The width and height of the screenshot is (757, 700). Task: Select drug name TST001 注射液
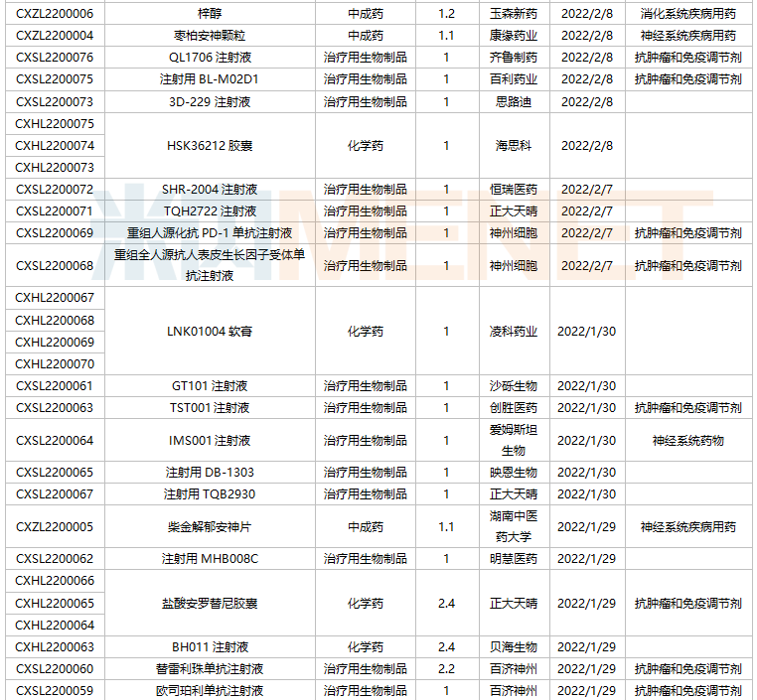[x=210, y=408]
